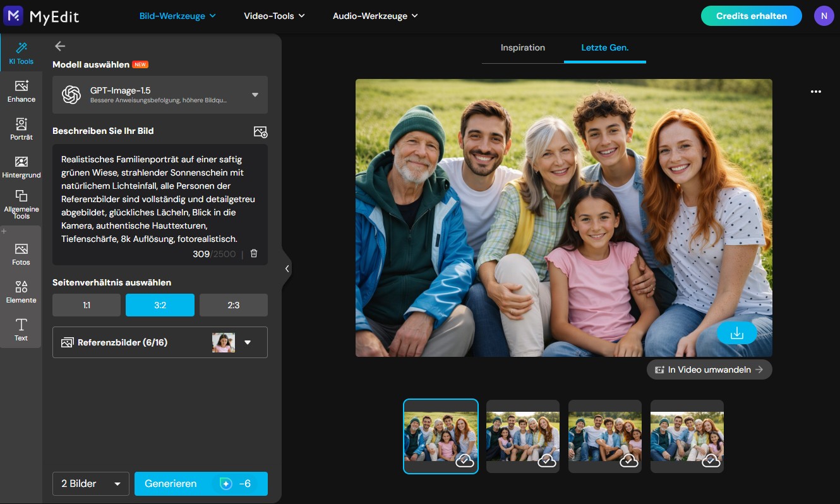This screenshot has width=840, height=504.
Task: Open the GPT-Image-1.5 model selector
Action: point(160,94)
